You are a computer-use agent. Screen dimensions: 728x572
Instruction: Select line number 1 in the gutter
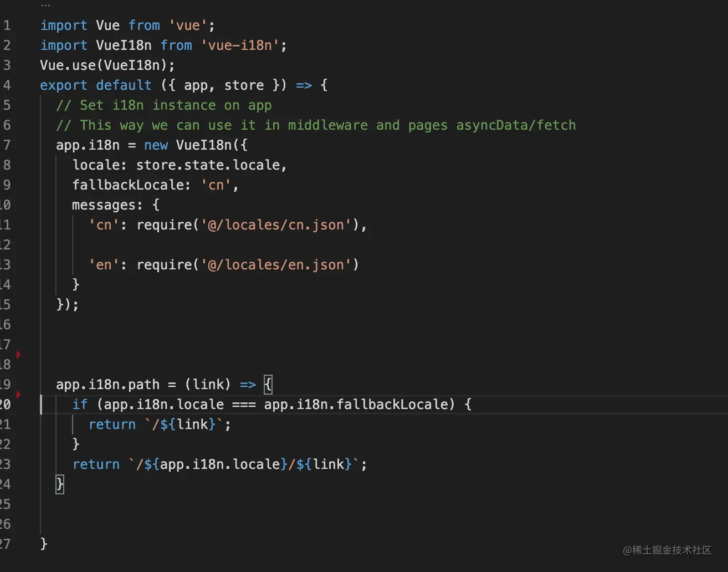point(7,25)
